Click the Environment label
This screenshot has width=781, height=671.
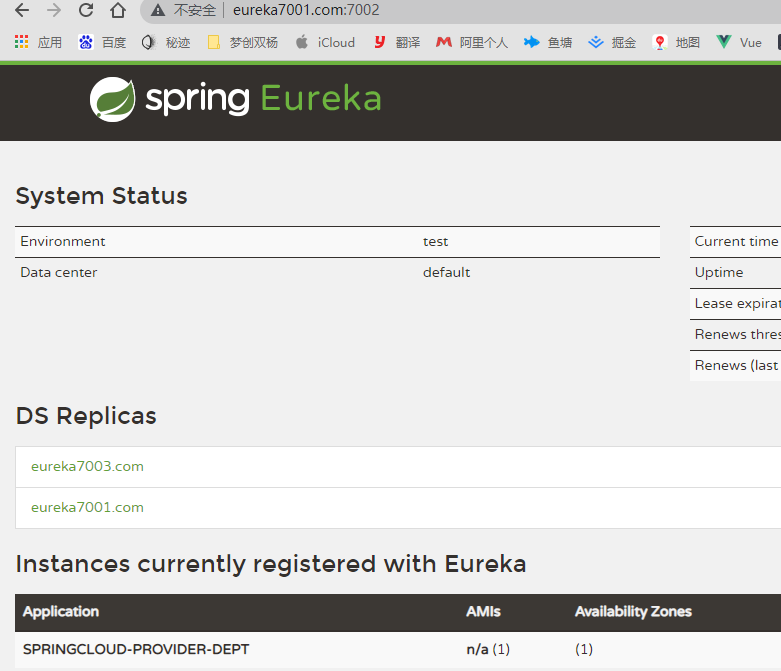click(x=63, y=242)
